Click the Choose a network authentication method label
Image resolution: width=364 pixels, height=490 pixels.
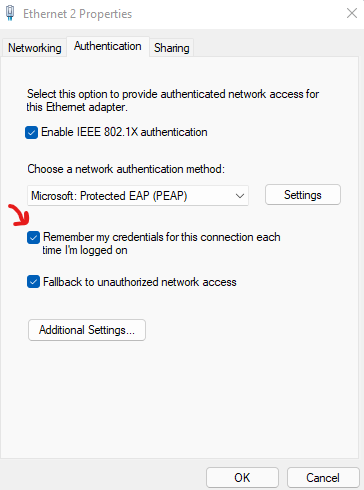point(126,169)
